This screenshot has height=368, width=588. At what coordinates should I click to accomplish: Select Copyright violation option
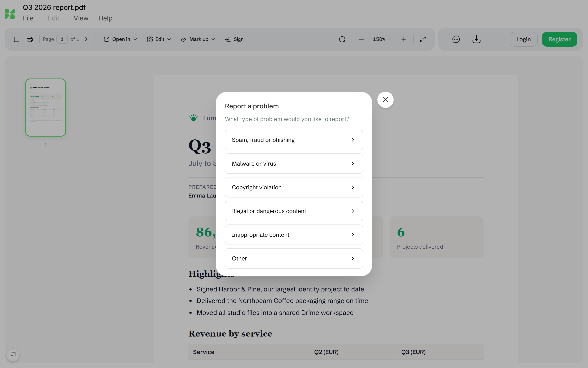(x=294, y=187)
